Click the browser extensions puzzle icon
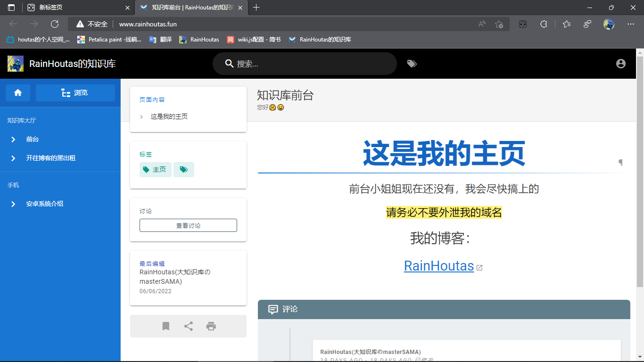 click(x=544, y=24)
